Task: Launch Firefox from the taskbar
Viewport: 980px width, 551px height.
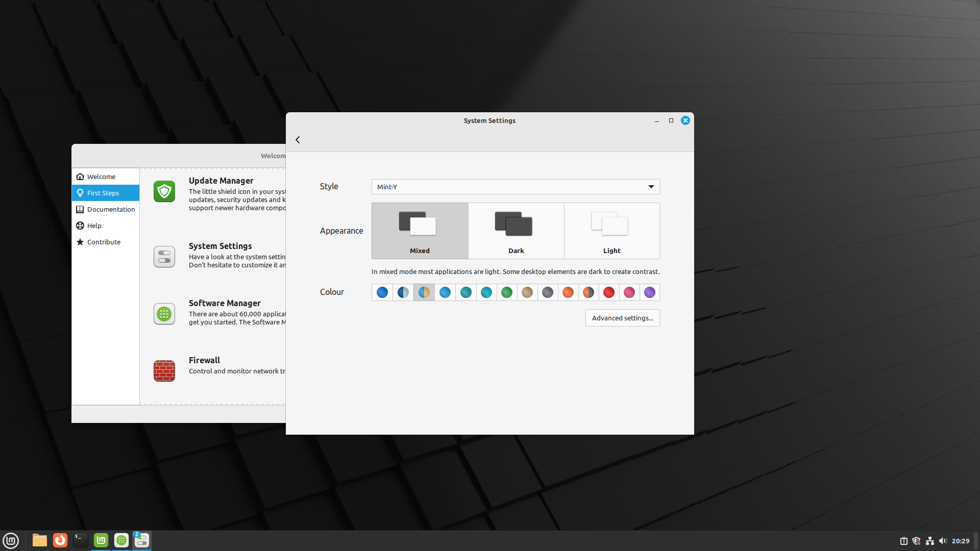Action: click(x=60, y=540)
